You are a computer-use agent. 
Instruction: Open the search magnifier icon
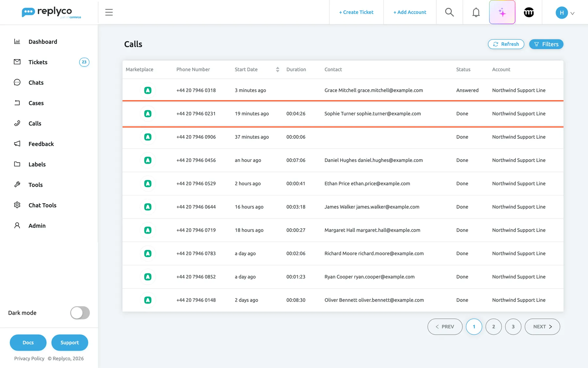tap(449, 12)
